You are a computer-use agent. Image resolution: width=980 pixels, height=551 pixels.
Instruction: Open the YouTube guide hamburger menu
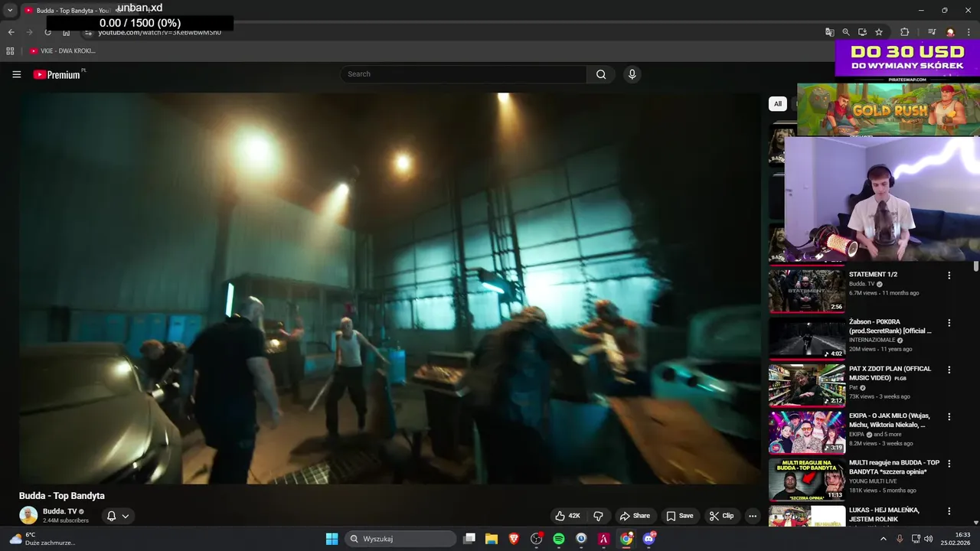pyautogui.click(x=17, y=74)
